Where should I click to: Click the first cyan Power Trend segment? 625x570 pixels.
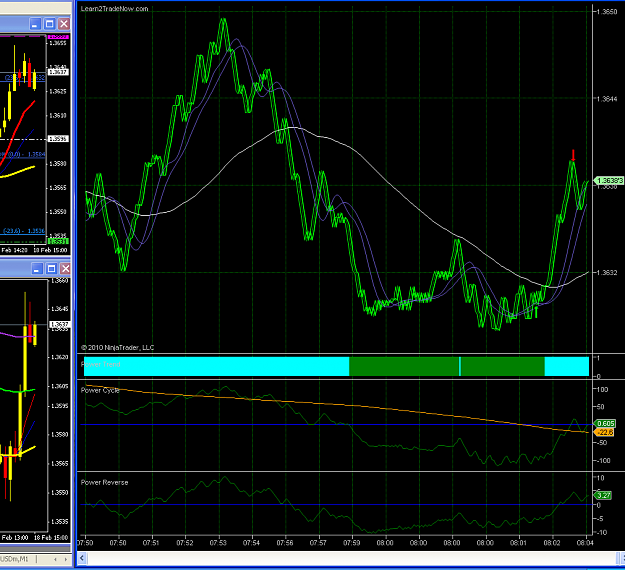pyautogui.click(x=216, y=366)
